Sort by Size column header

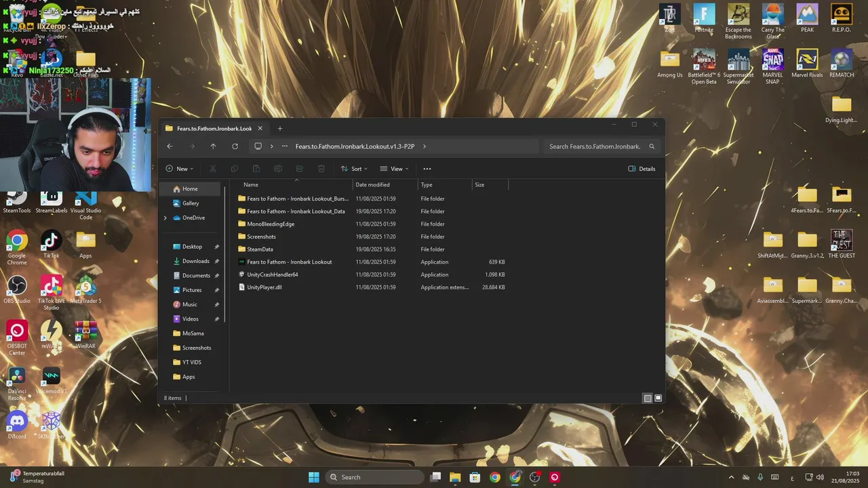click(490, 185)
